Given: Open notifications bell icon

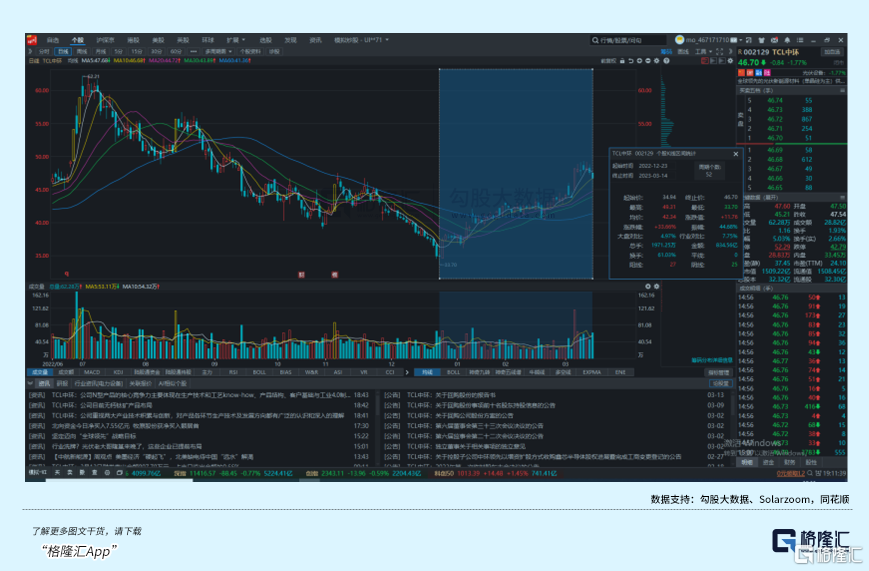Looking at the screenshot, I should [787, 40].
